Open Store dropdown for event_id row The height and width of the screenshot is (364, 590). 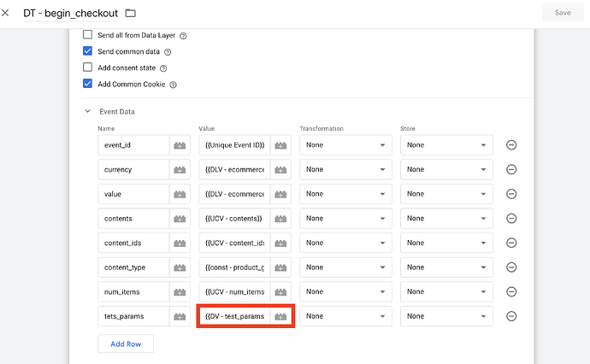(x=446, y=145)
